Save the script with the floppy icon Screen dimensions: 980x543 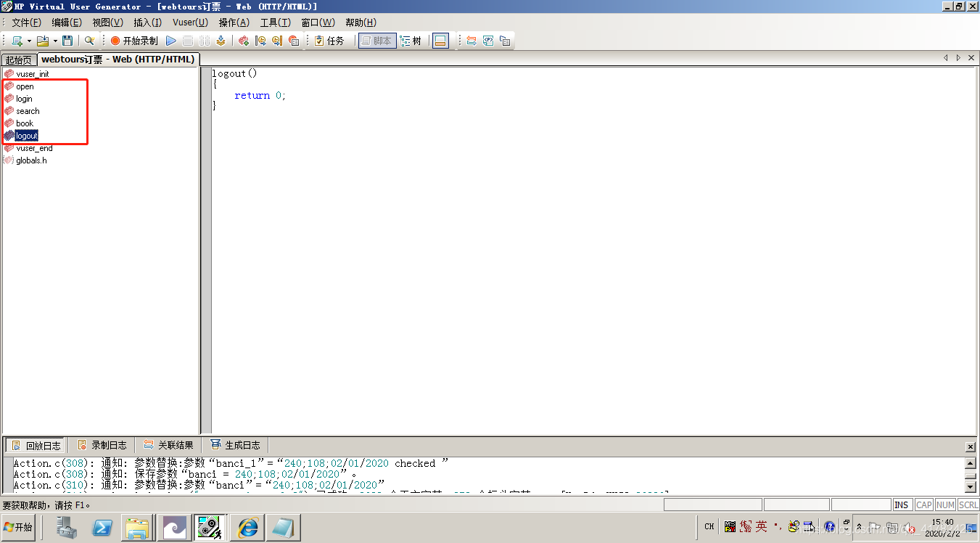[67, 41]
